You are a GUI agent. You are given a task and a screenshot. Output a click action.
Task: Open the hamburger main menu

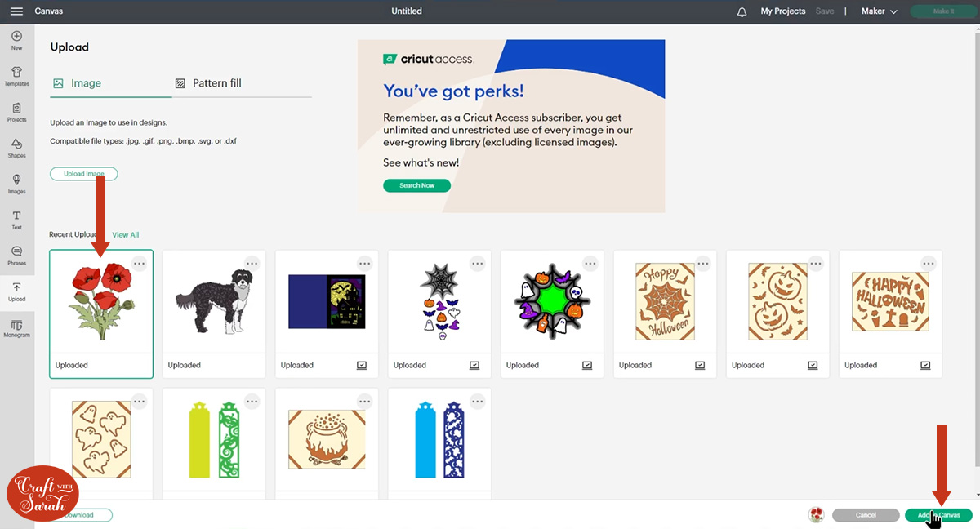click(x=16, y=11)
